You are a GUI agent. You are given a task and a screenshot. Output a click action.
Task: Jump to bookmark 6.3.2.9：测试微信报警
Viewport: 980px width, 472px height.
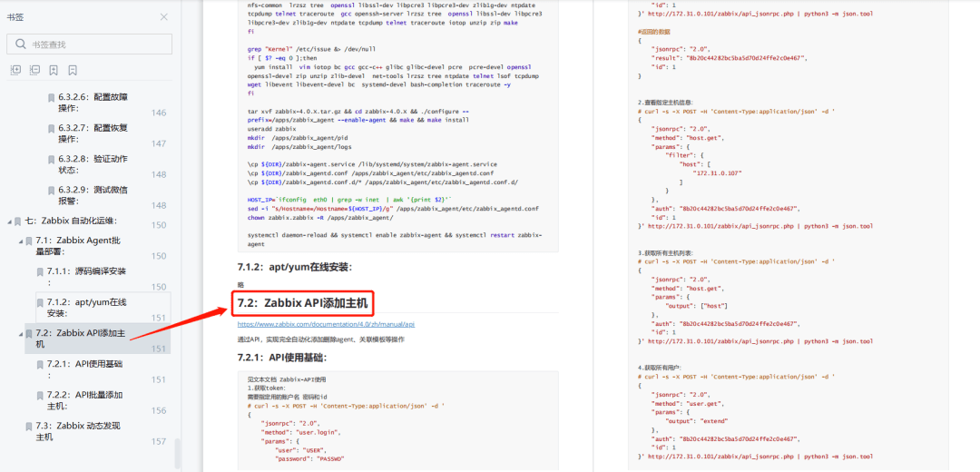pos(93,195)
